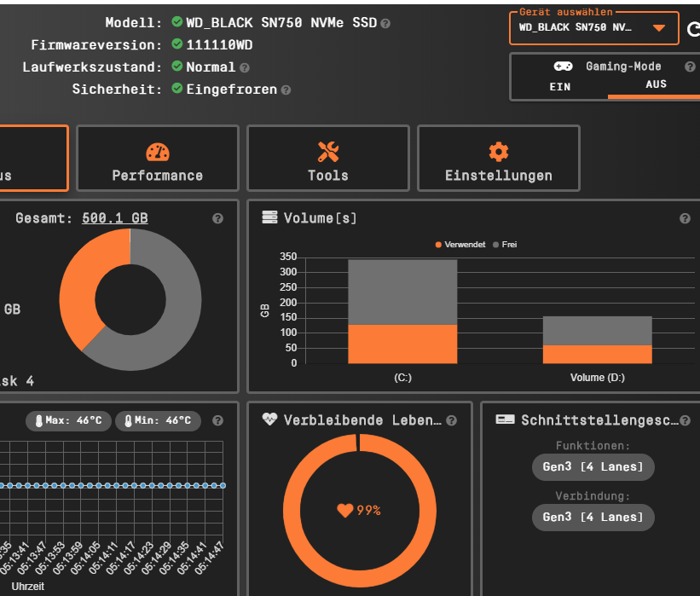Open the Gerät auswählen dropdown
Screen dimensions: 700x596
[594, 28]
